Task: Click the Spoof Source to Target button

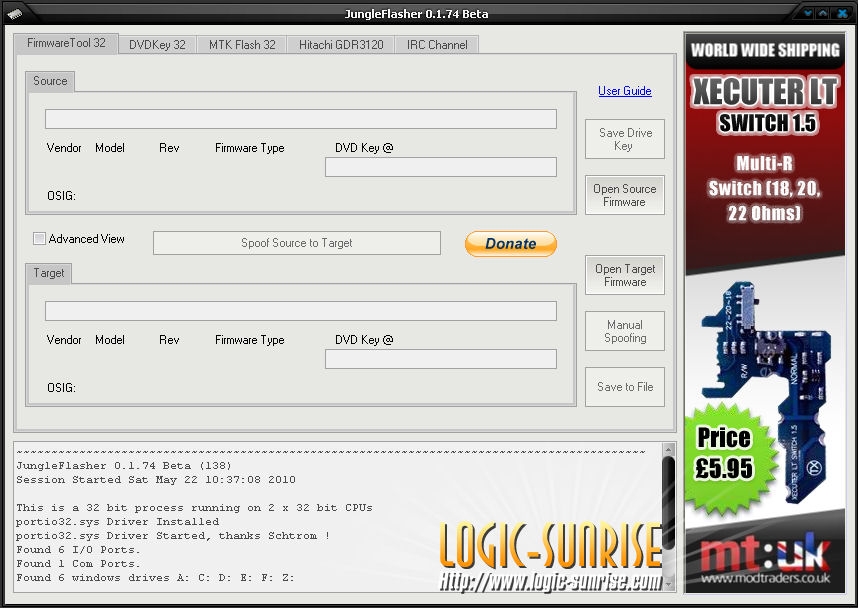Action: click(x=297, y=243)
